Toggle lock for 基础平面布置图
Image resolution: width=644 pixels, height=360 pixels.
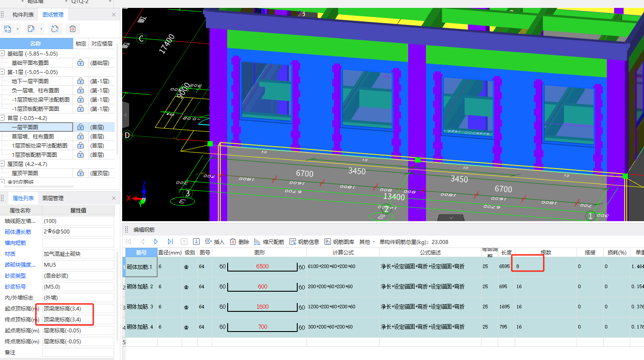81,63
